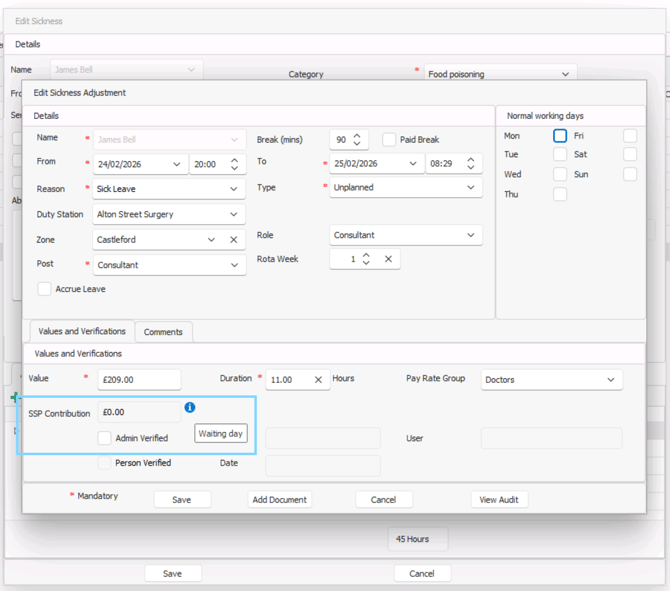Select the Values and Verifications tab

[x=81, y=332]
